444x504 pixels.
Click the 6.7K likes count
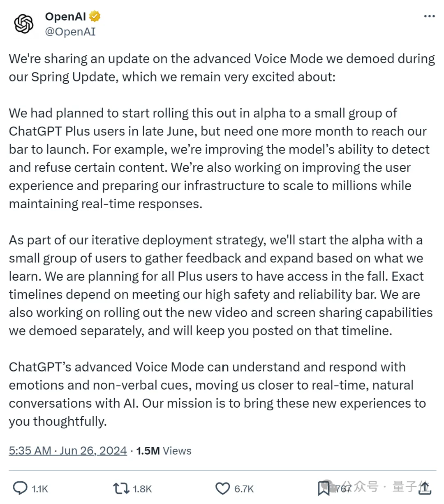coord(244,489)
